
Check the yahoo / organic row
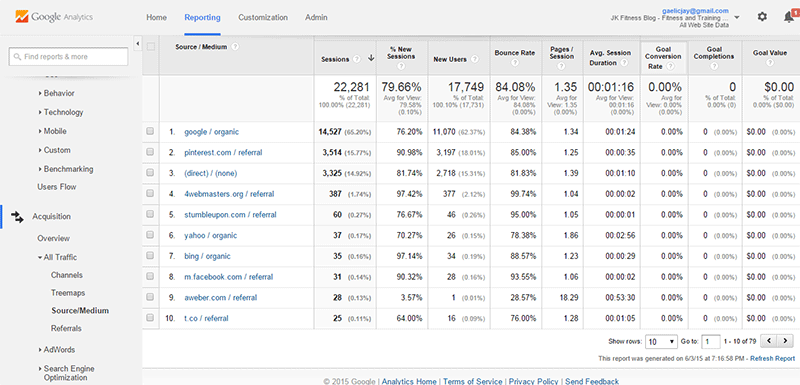click(150, 235)
